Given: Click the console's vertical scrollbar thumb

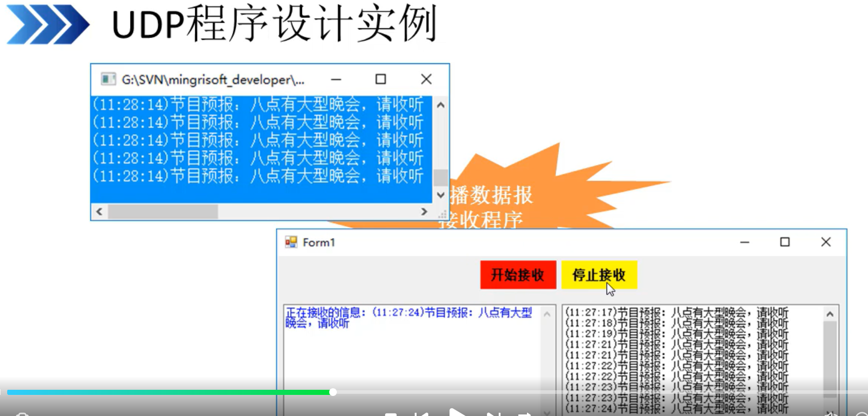Looking at the screenshot, I should [440, 177].
